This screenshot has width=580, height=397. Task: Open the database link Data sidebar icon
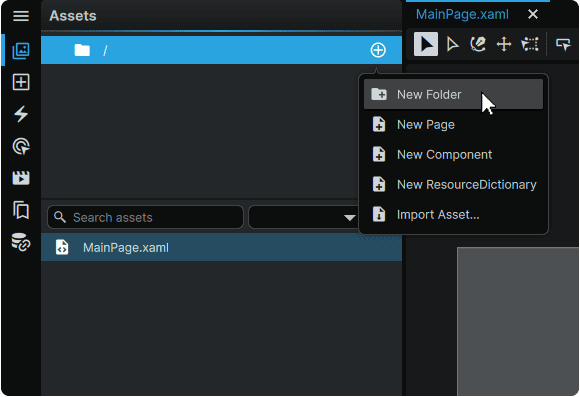pyautogui.click(x=21, y=242)
